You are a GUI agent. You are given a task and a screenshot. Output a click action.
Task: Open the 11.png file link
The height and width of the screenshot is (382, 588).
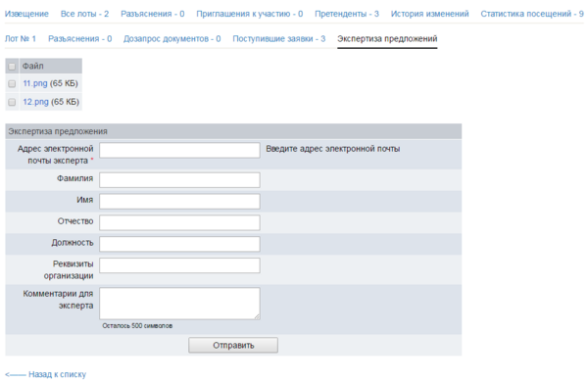(35, 83)
